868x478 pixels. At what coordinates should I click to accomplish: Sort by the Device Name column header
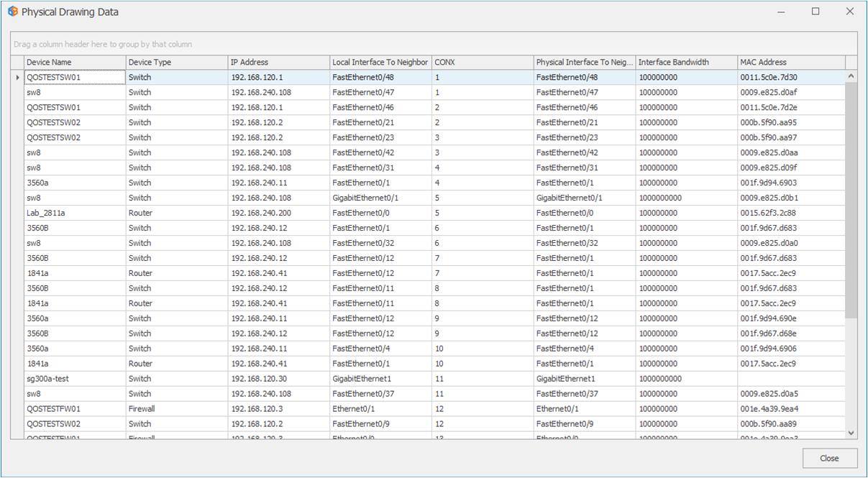tap(76, 62)
